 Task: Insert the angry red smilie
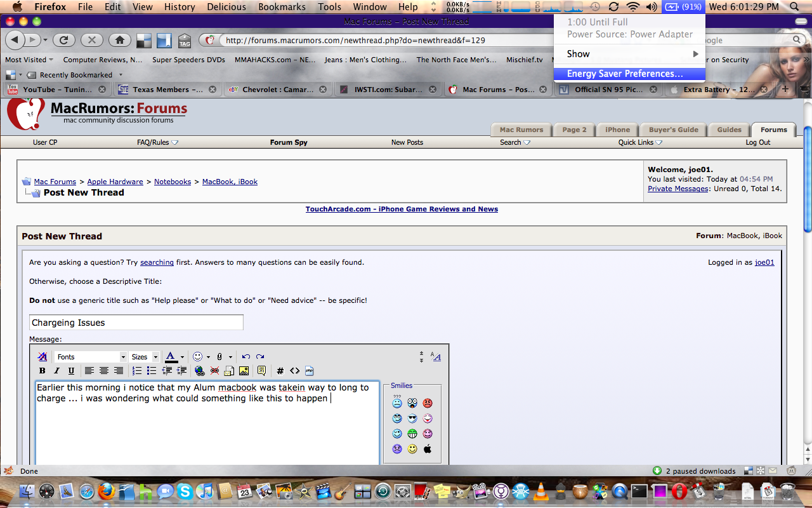428,403
